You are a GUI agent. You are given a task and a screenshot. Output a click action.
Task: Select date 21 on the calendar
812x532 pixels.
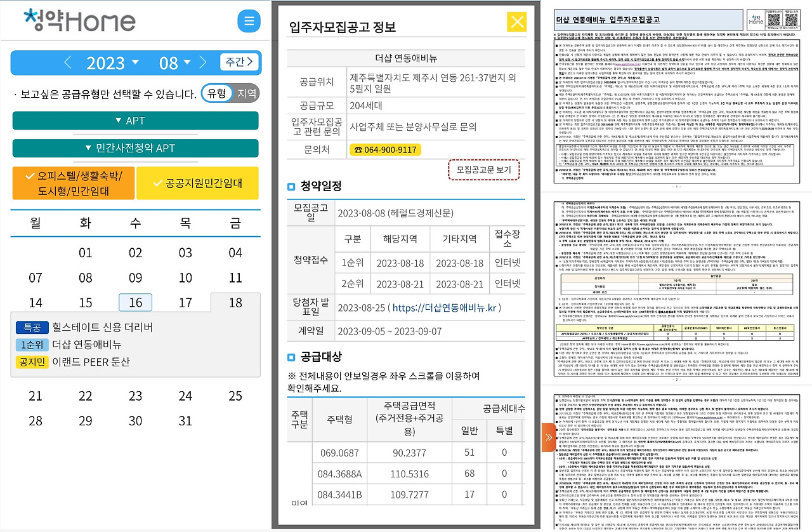36,396
